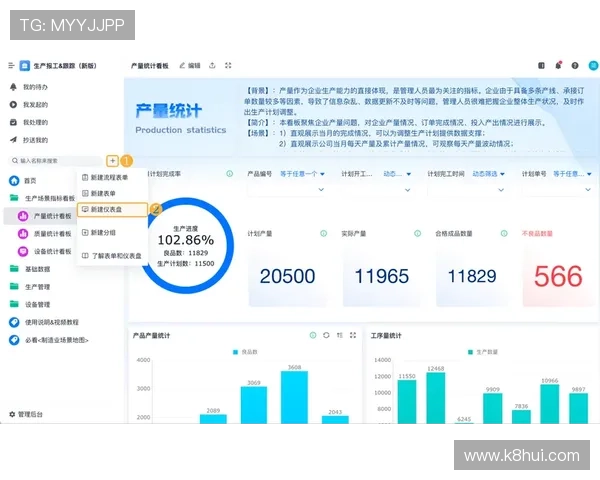The height and width of the screenshot is (480, 600).
Task: Click the 11829 合格成品数量 value
Action: (x=472, y=276)
